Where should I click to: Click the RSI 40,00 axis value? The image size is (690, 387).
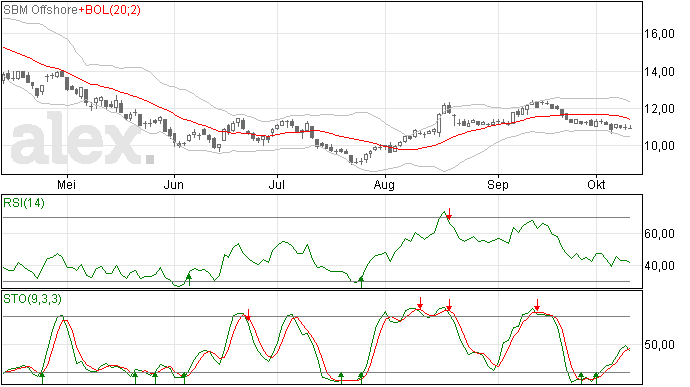point(659,265)
